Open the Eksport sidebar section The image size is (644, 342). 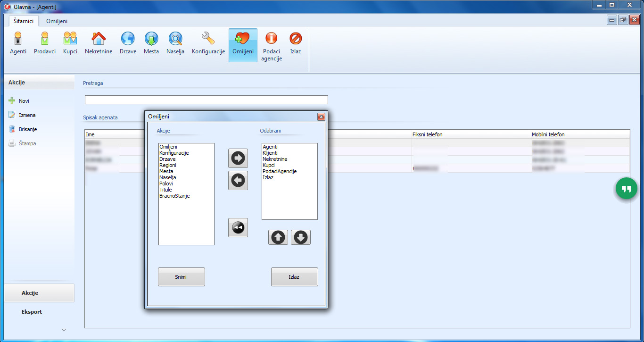[x=32, y=312]
